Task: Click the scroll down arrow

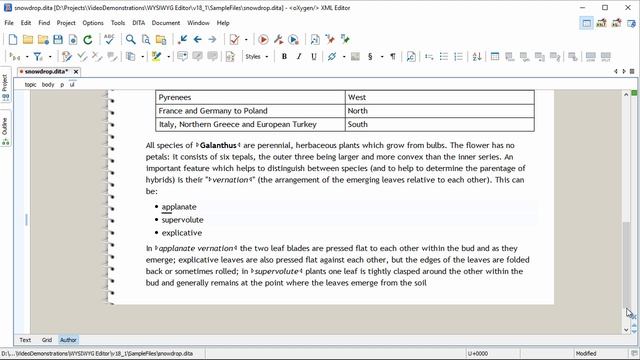Action: pos(626,330)
